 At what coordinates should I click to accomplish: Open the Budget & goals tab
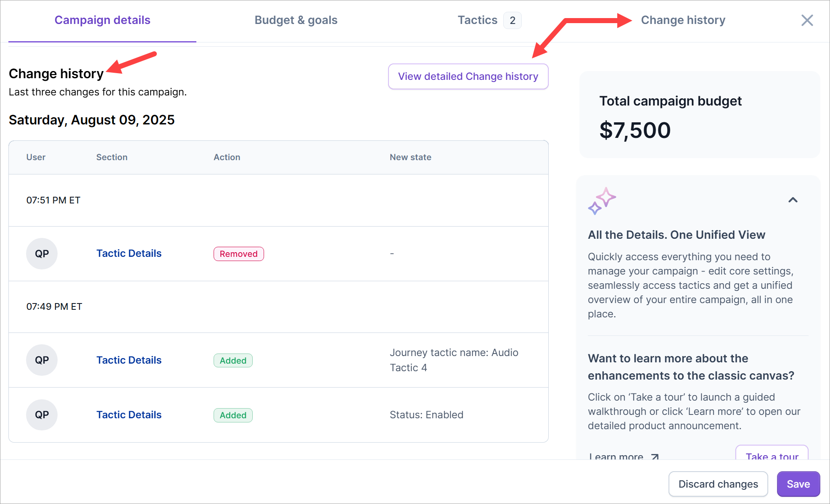(296, 20)
